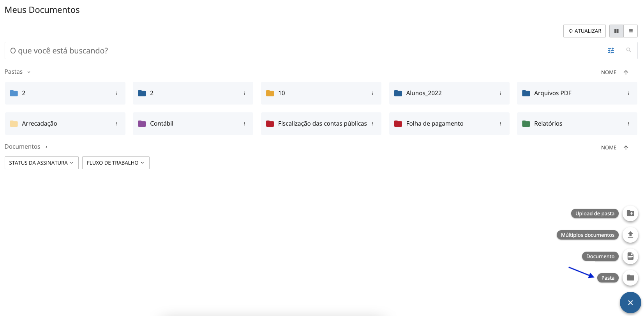Click the Pasta folder icon button
This screenshot has width=644, height=316.
tap(630, 278)
